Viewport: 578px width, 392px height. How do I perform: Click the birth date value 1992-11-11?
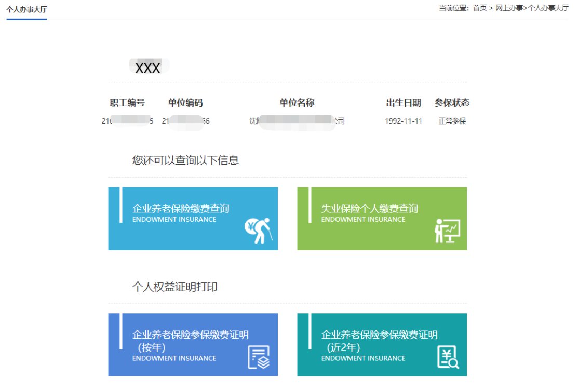coord(404,121)
